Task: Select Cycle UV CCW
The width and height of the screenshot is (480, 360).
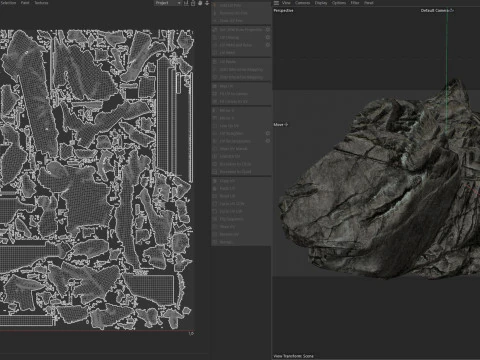Action: coord(241,204)
